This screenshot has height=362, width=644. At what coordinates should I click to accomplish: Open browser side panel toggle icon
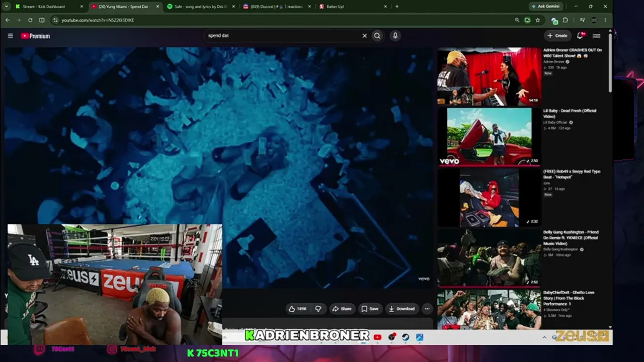(42, 20)
